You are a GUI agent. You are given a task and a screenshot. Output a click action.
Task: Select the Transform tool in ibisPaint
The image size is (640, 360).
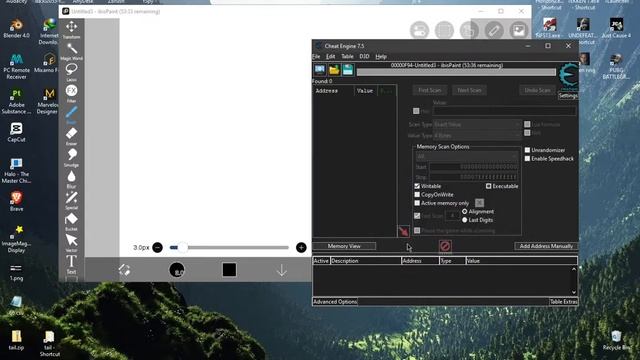(71, 29)
